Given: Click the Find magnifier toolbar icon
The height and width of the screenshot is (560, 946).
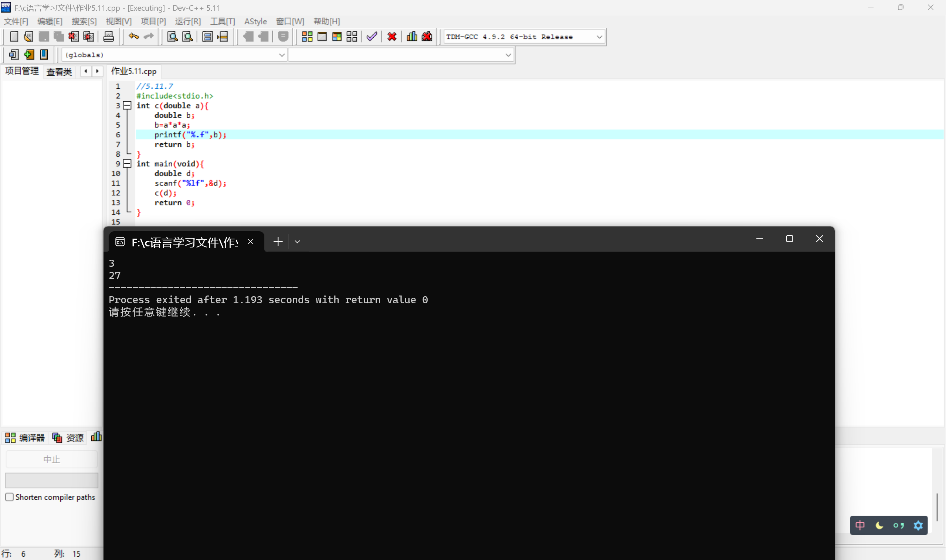Looking at the screenshot, I should [173, 37].
